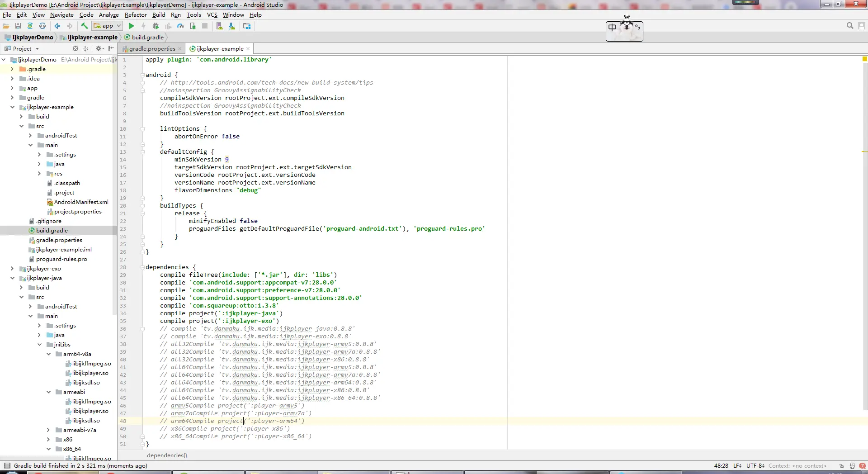This screenshot has width=868, height=474.
Task: Toggle tool window buttons in status bar
Action: [7, 466]
